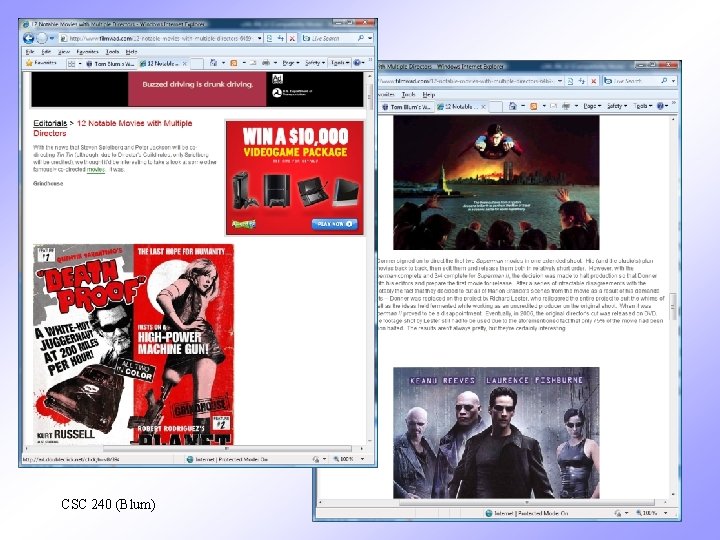This screenshot has width=720, height=540.
Task: Click Internet Protected Mode status in the front window
Action: [227, 459]
